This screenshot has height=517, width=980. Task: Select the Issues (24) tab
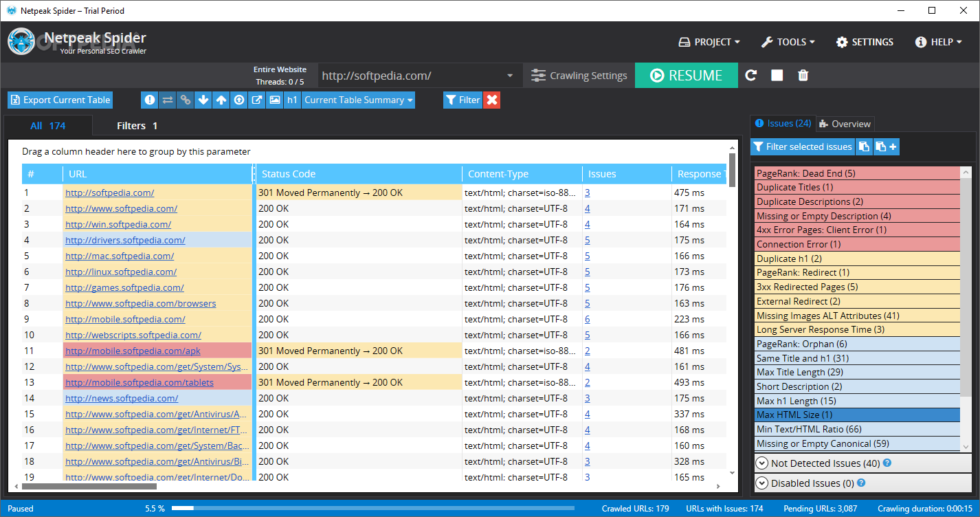783,124
